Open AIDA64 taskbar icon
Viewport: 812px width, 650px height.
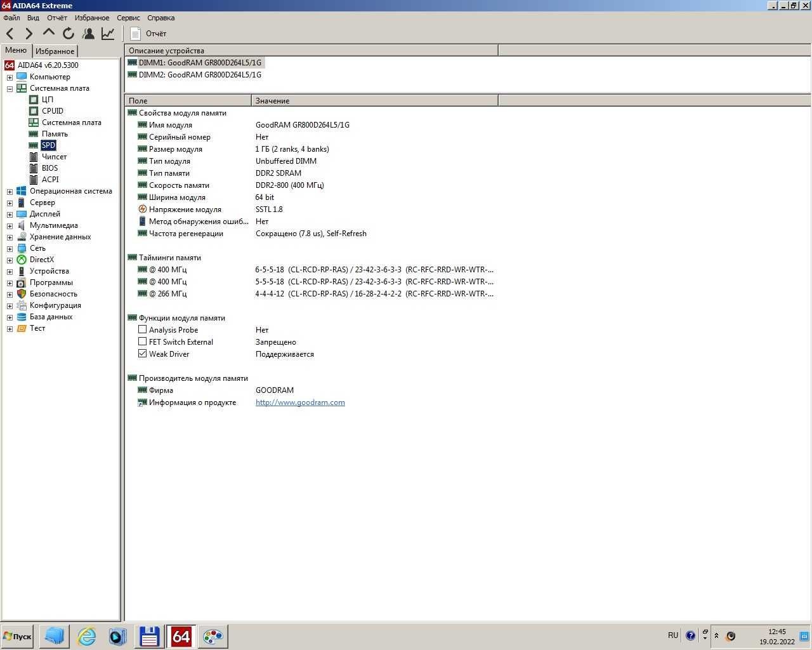(181, 636)
